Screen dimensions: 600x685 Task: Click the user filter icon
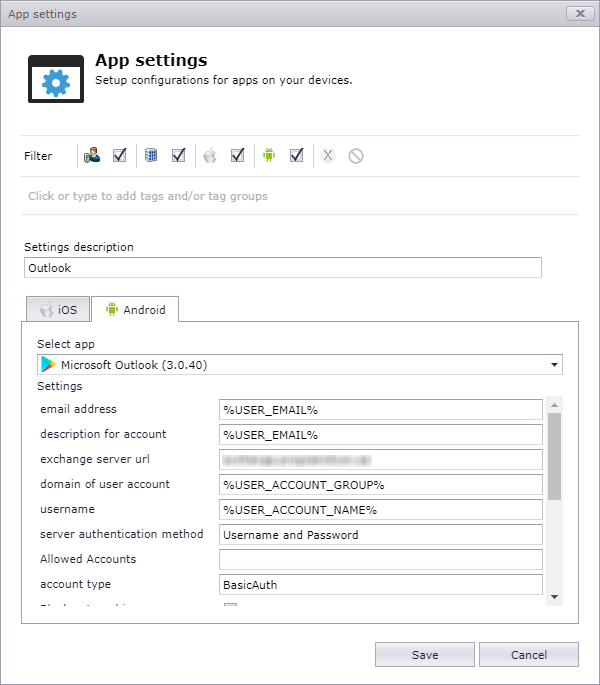click(x=92, y=155)
